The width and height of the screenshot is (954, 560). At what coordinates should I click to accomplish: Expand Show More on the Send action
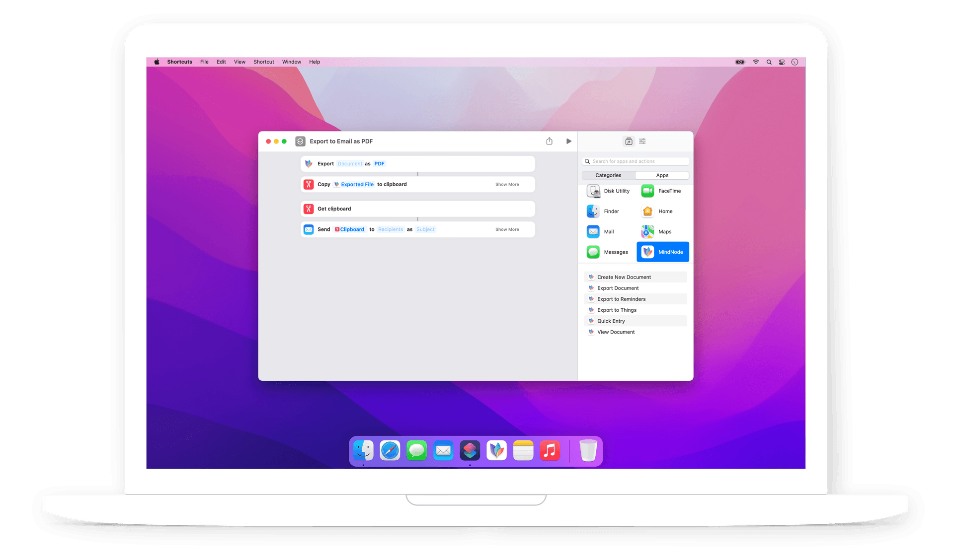pyautogui.click(x=507, y=229)
